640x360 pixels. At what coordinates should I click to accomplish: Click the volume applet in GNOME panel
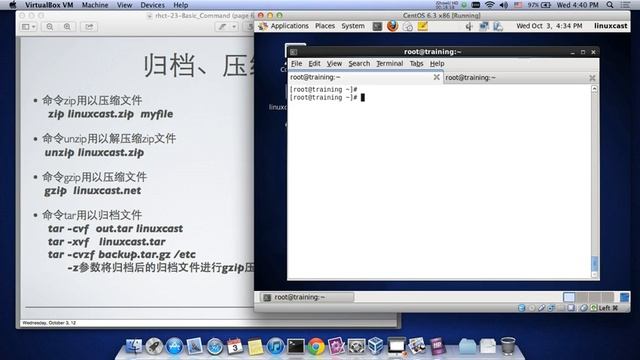point(469,27)
